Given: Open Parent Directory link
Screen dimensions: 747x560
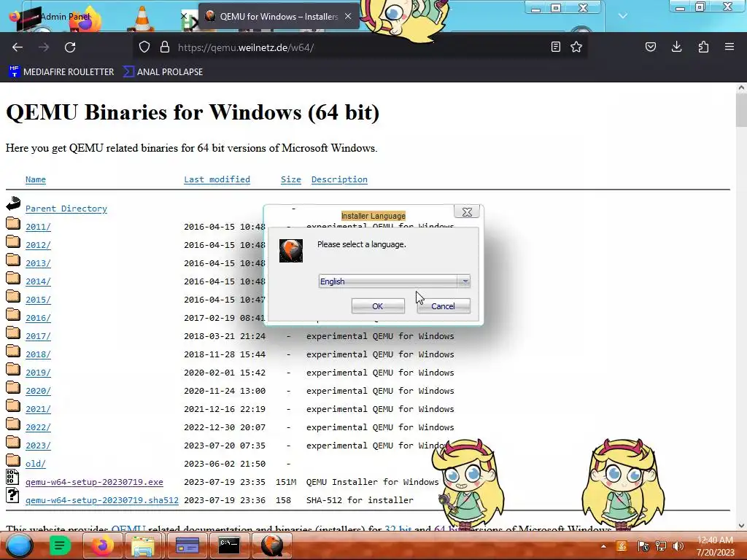Looking at the screenshot, I should (66, 209).
